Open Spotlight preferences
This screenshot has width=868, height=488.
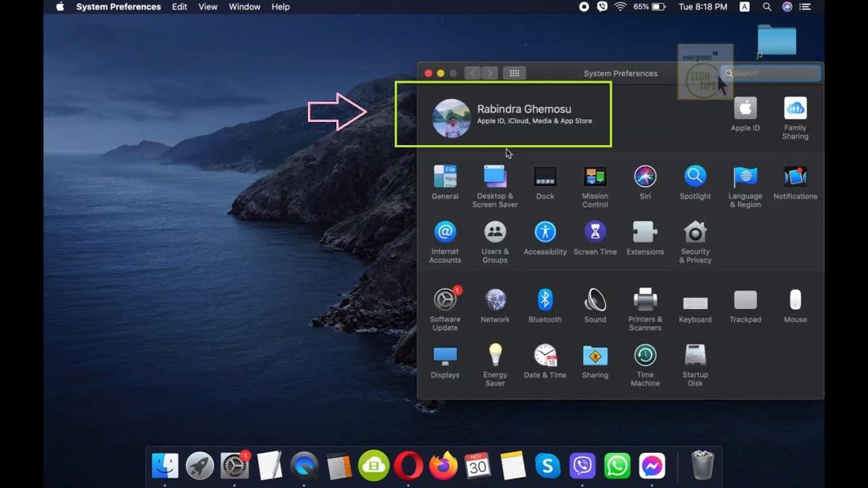point(695,182)
